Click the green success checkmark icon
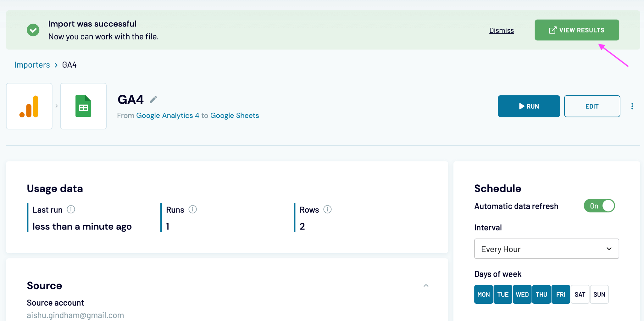The height and width of the screenshot is (321, 644). tap(33, 30)
